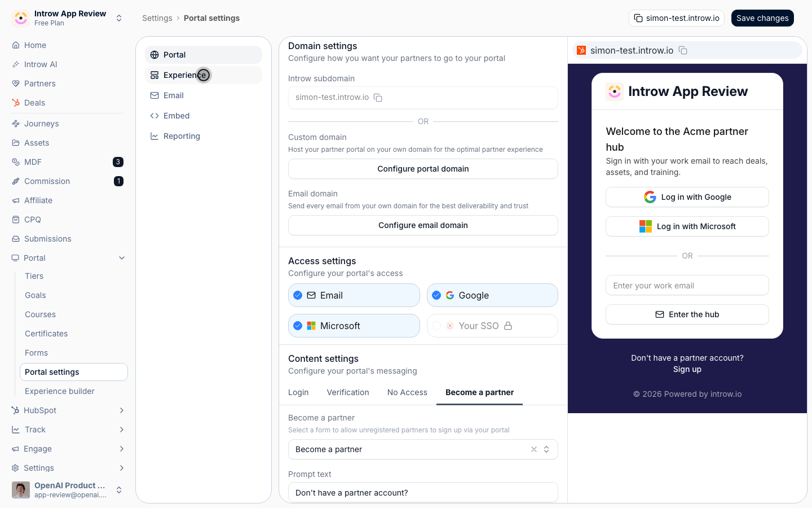Image resolution: width=812 pixels, height=508 pixels.
Task: Collapse the Portal sidebar group
Action: pos(122,258)
